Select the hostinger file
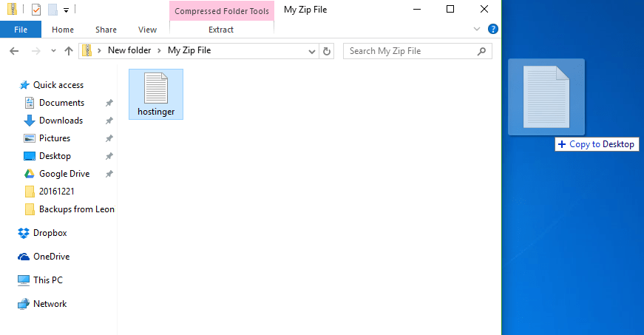 (155, 93)
